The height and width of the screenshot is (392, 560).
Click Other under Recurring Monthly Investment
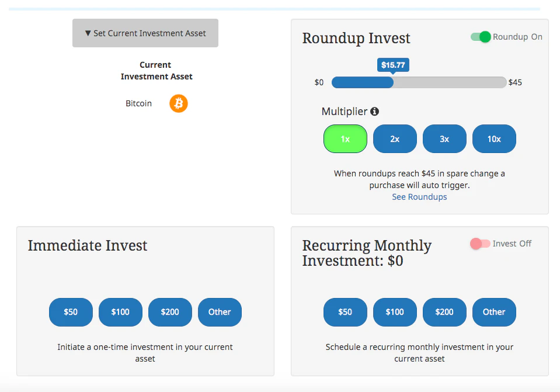494,312
